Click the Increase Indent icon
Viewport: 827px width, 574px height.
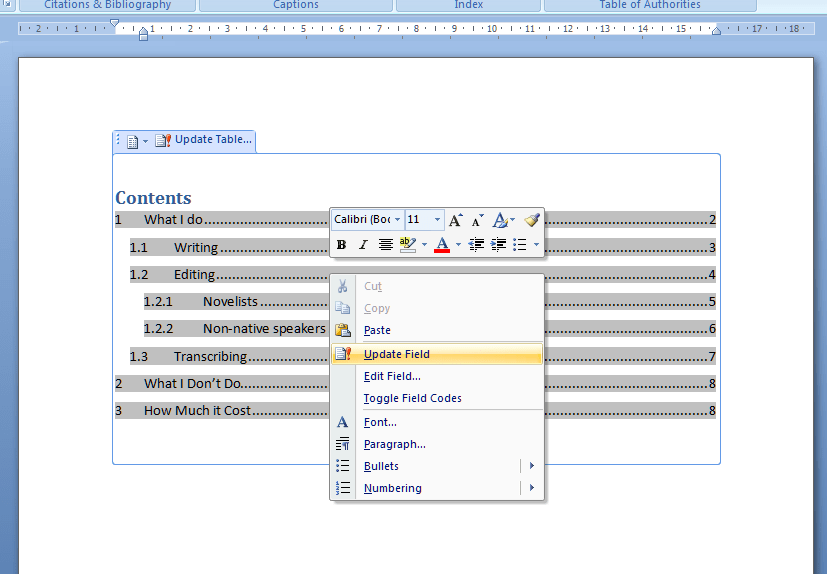498,245
